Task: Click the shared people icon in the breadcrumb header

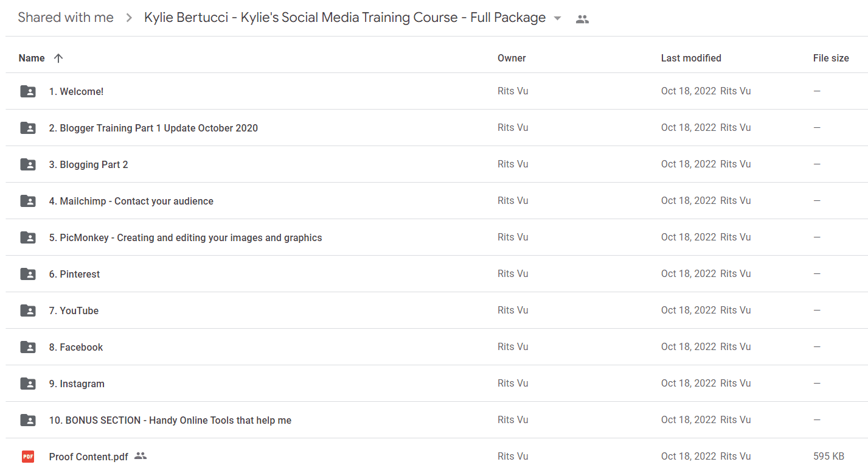Action: click(x=582, y=19)
